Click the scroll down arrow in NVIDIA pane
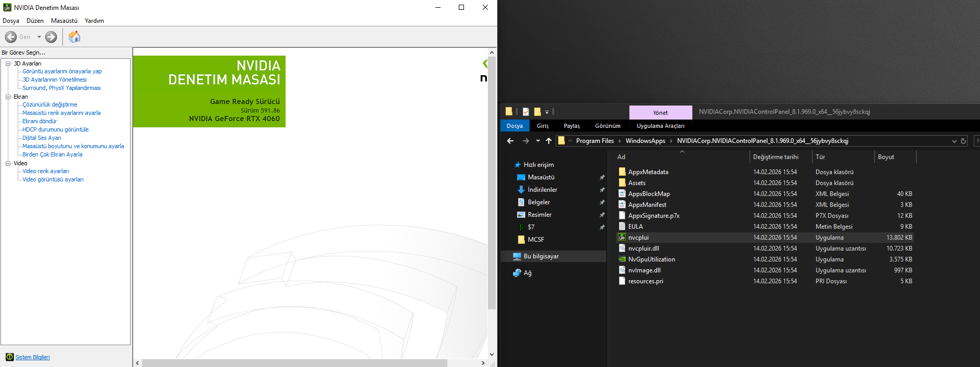980x367 pixels. pyautogui.click(x=492, y=355)
